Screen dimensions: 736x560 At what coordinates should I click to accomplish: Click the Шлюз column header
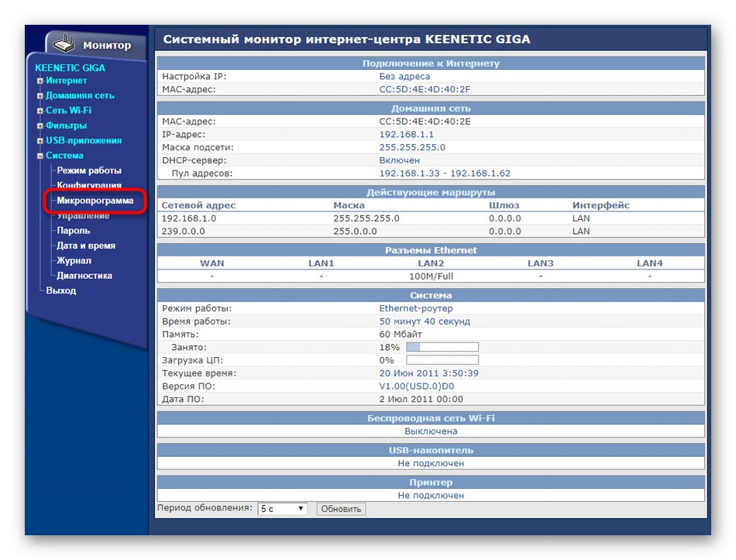(x=504, y=205)
